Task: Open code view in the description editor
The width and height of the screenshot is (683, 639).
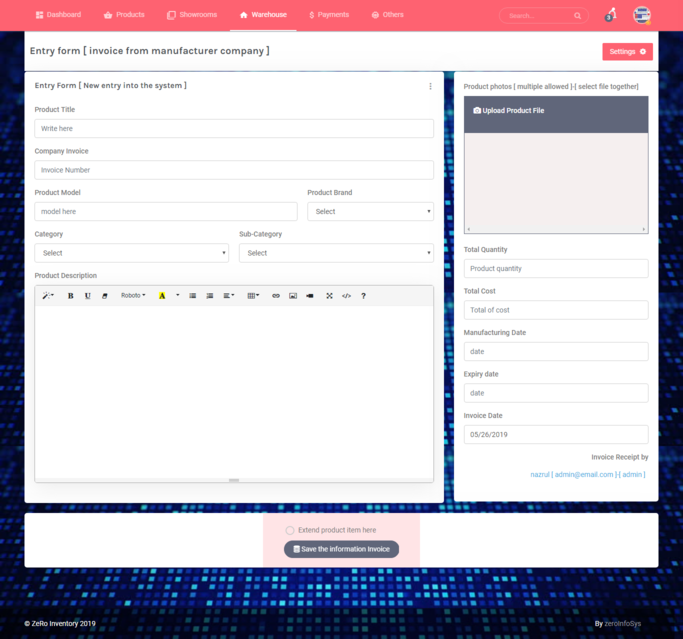Action: tap(346, 296)
